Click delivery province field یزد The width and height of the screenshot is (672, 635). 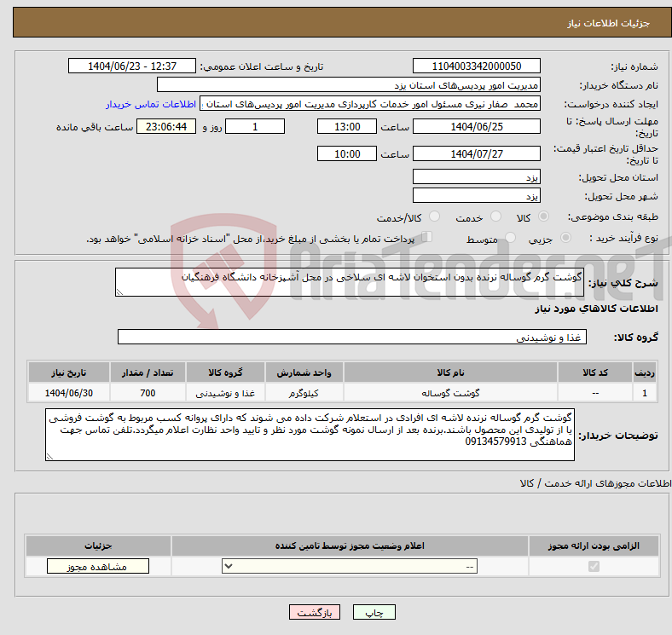pyautogui.click(x=476, y=177)
